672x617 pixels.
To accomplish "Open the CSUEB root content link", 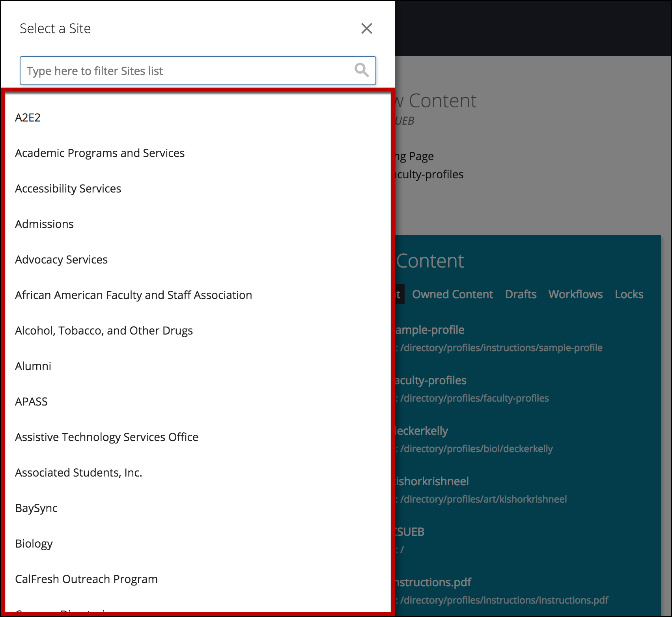I will (x=410, y=532).
